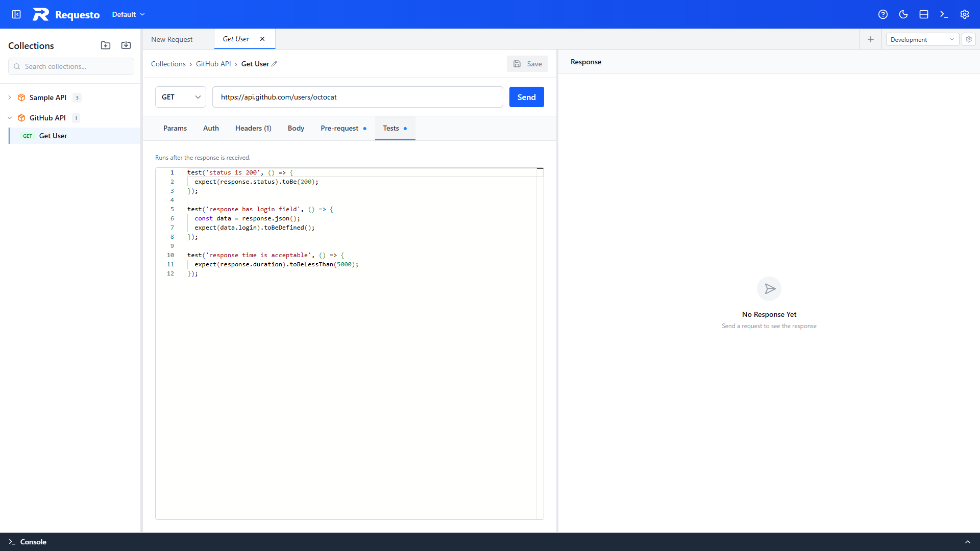Select the Tests tab

tap(395, 128)
